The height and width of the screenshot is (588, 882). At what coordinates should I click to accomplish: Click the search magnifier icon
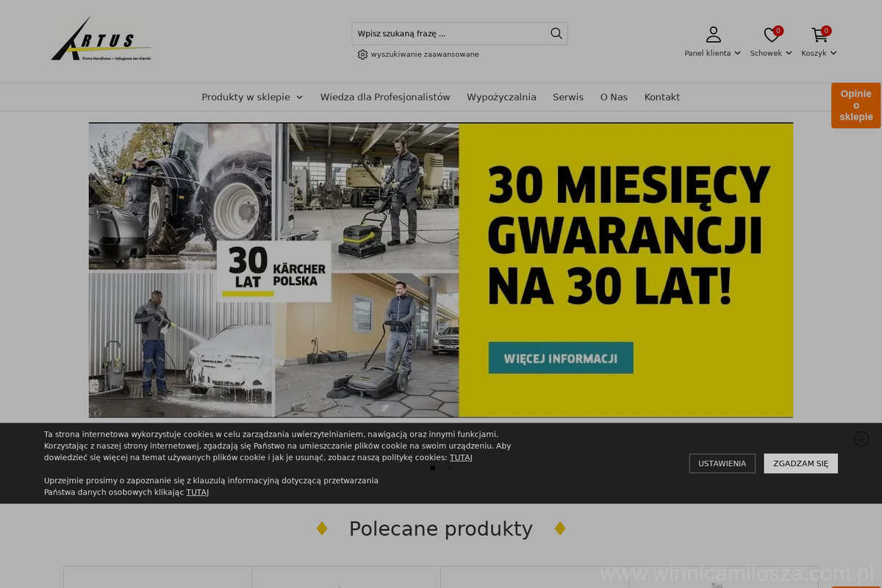click(x=556, y=33)
